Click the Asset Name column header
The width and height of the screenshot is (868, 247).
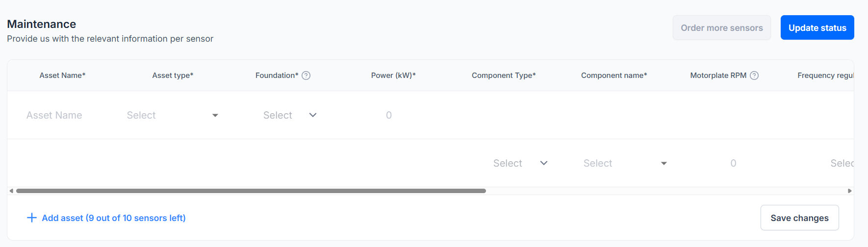62,75
